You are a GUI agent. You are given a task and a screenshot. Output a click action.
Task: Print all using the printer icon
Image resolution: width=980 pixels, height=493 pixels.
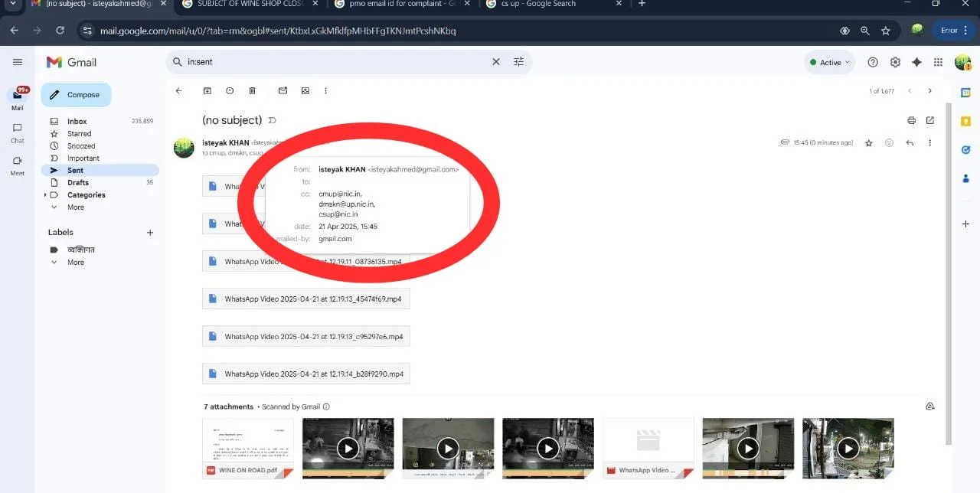(x=911, y=120)
